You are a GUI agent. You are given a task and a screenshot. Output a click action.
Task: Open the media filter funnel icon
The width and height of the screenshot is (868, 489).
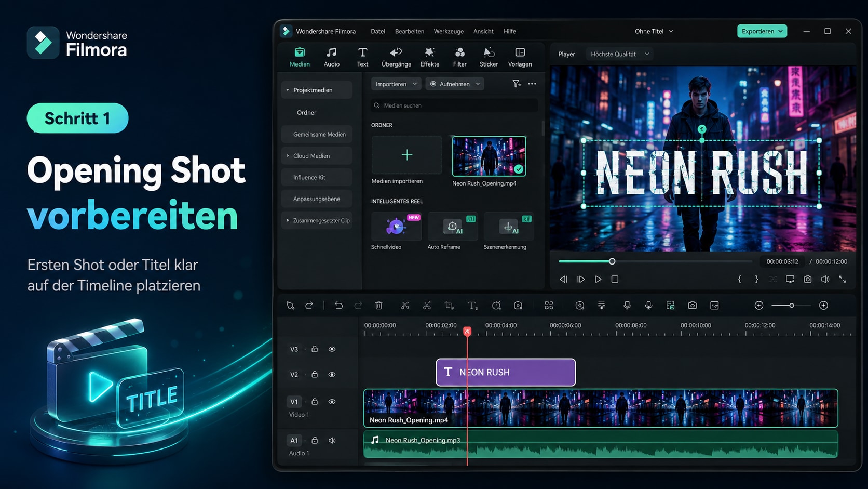(x=517, y=84)
